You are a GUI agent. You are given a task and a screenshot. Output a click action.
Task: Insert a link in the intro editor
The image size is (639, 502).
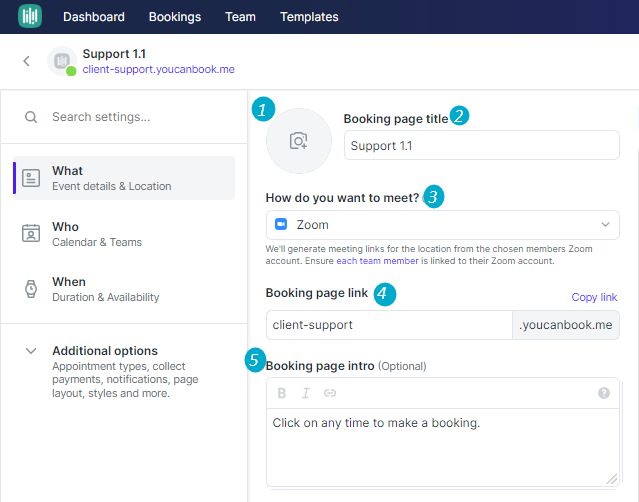(330, 393)
